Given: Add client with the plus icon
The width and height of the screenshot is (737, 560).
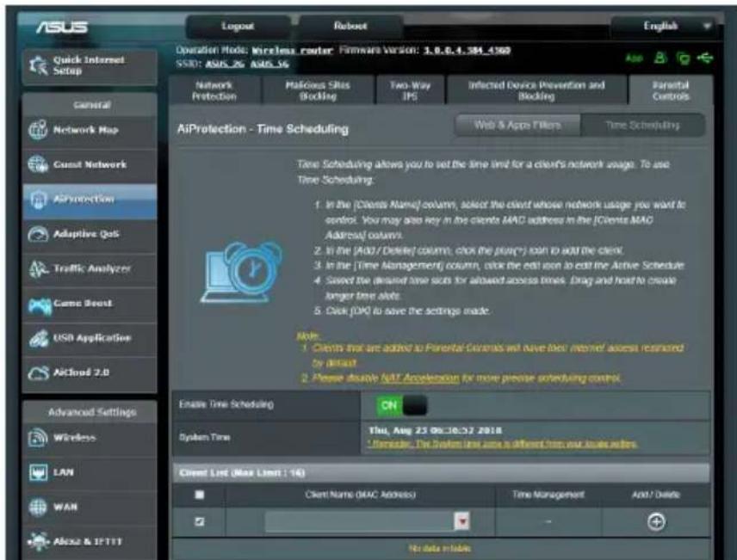Looking at the screenshot, I should 656,521.
